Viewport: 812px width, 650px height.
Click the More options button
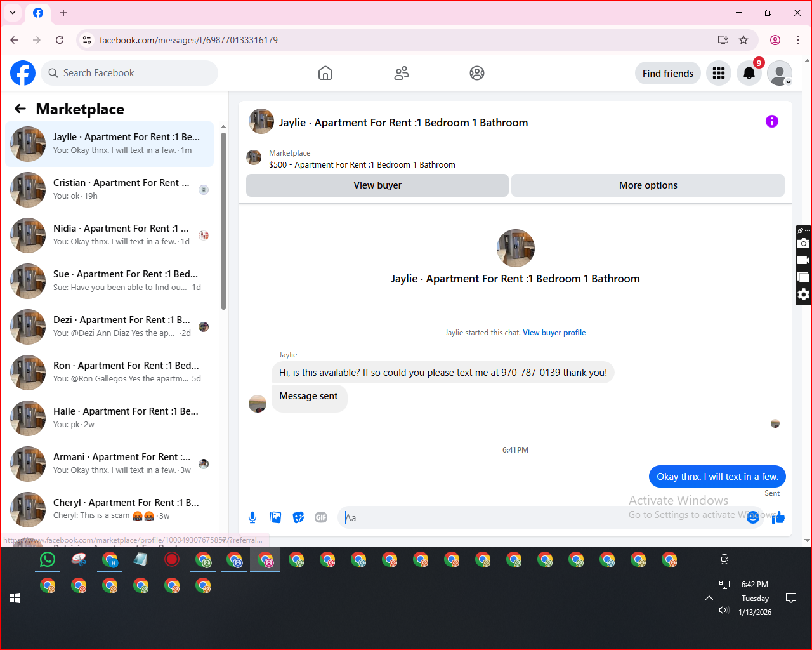(648, 185)
